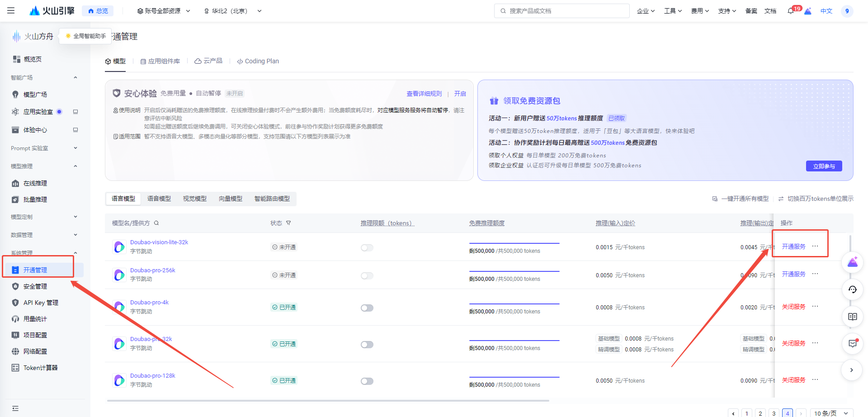868x417 pixels.
Task: Collapse the left sidebar with hamburger icon
Action: [x=11, y=10]
